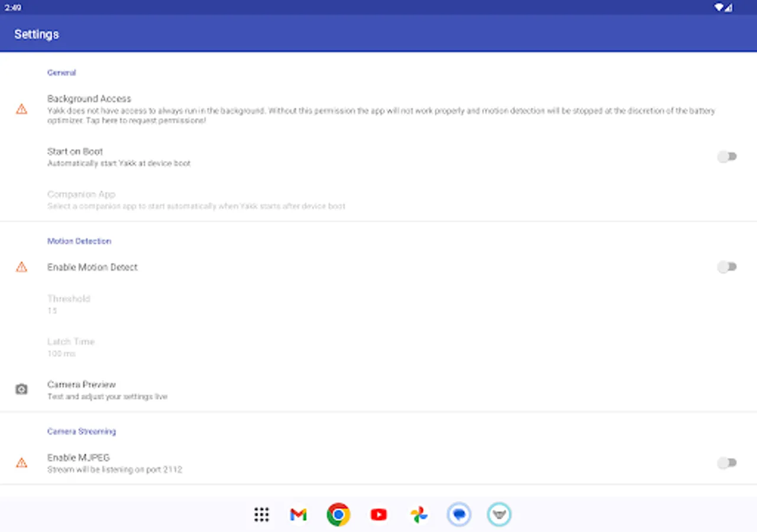The width and height of the screenshot is (757, 532).
Task: Click the General section header
Action: pyautogui.click(x=62, y=72)
